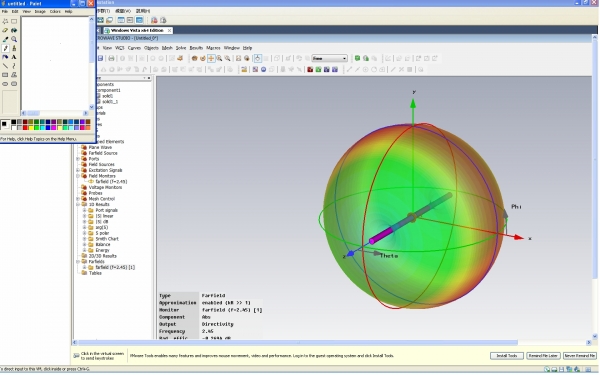Screen dimensions: 600x375
Task: Activate the Pan view icon in CST toolbar
Action: click(211, 58)
